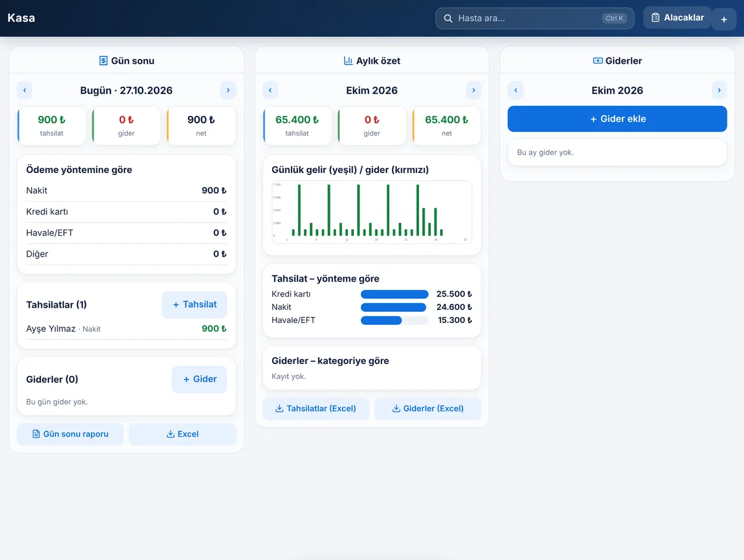Click the Aylık özet bar chart icon
Viewport: 744px width, 560px height.
(348, 61)
